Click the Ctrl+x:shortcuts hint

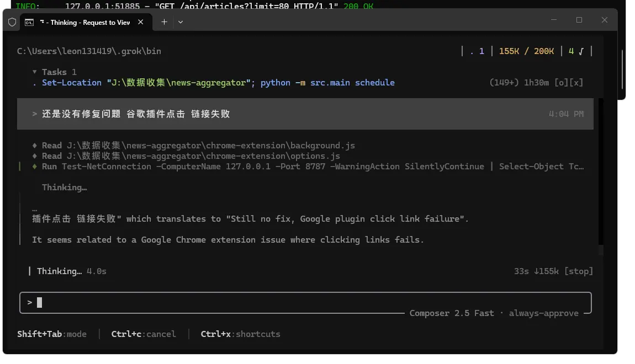pos(241,334)
